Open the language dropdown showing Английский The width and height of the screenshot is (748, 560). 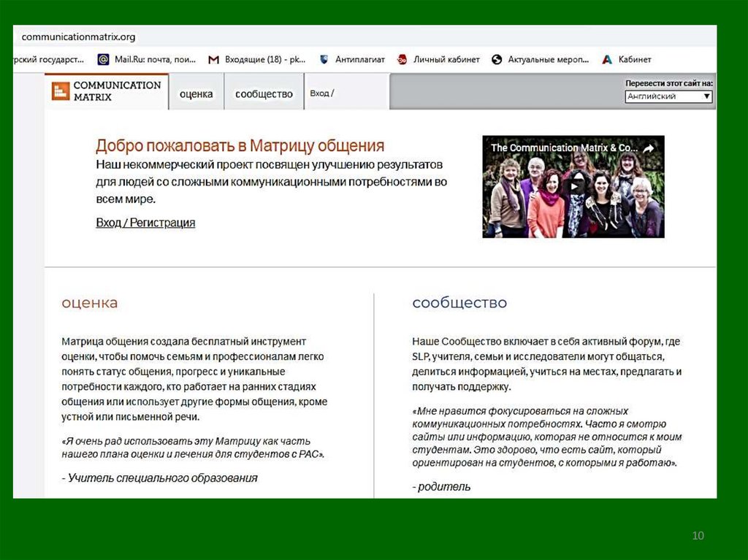coord(668,96)
